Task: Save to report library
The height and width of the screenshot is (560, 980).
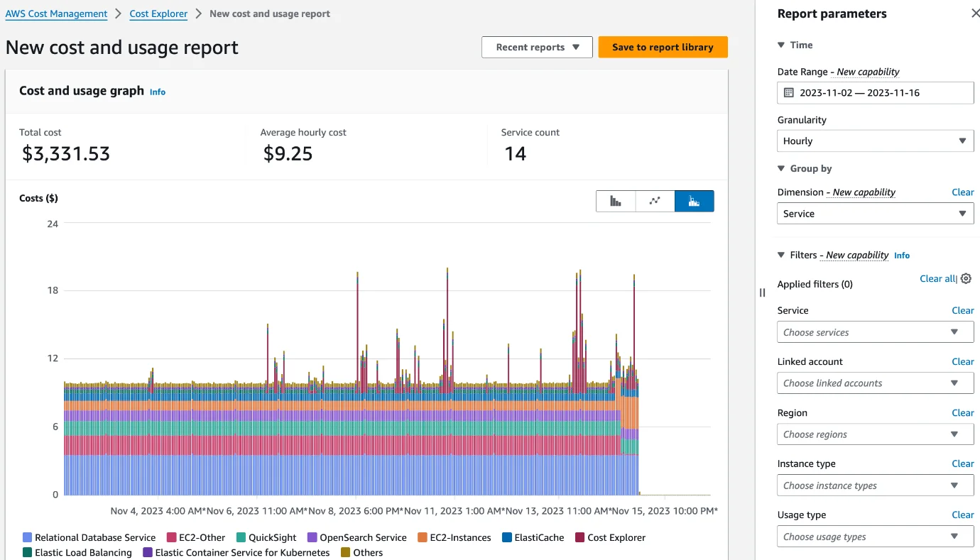Action: coord(663,48)
